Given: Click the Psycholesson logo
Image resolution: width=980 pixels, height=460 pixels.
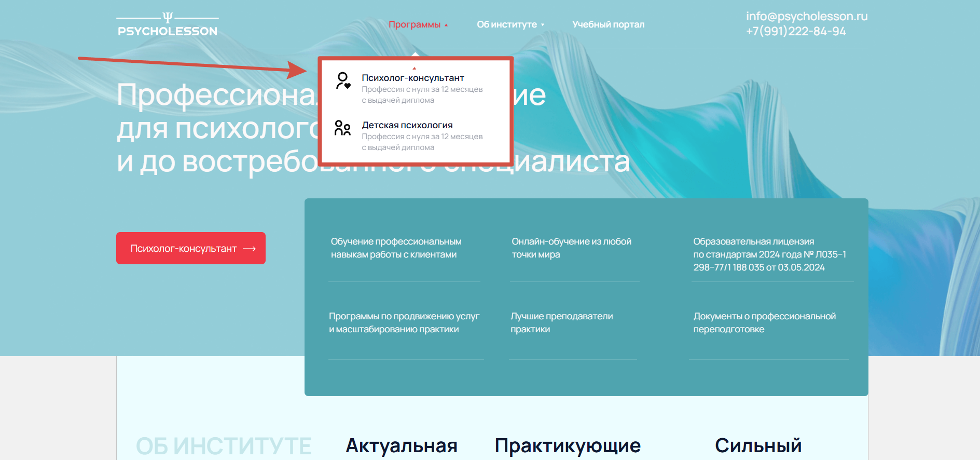Looking at the screenshot, I should pyautogui.click(x=168, y=24).
